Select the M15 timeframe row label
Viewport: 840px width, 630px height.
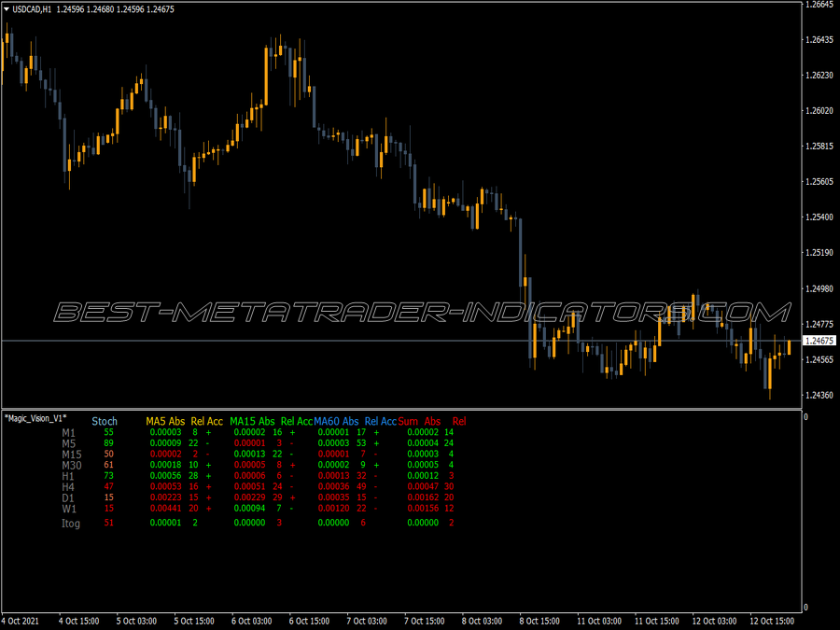[x=72, y=455]
